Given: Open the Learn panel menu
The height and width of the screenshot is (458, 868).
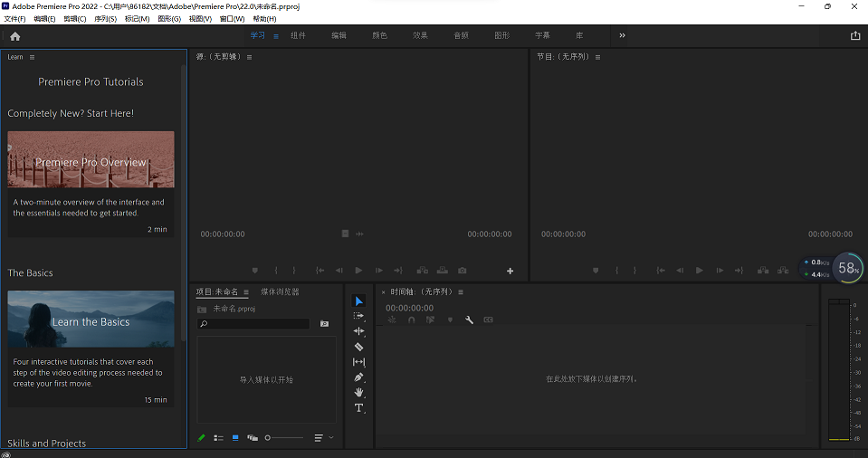Looking at the screenshot, I should 32,57.
